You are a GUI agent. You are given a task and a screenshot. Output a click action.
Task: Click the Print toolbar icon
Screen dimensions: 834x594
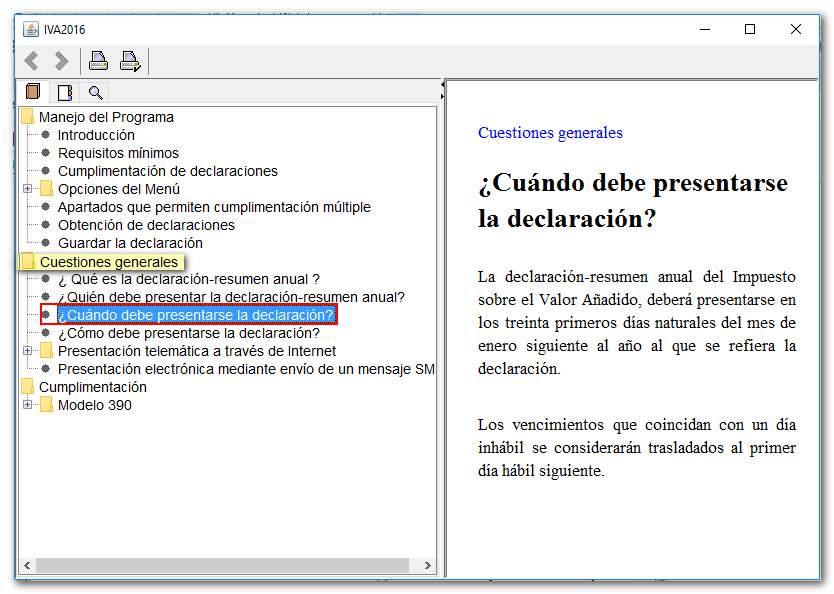point(98,61)
